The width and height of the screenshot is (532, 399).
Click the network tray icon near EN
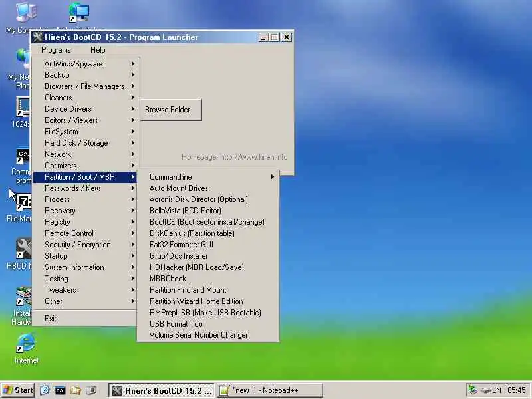click(473, 390)
